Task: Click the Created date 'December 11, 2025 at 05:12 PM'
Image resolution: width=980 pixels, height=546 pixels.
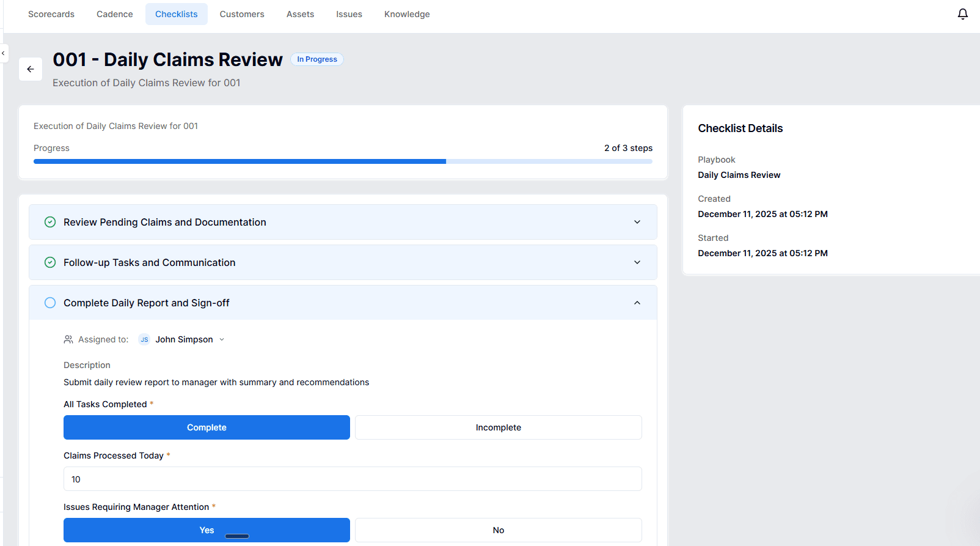Action: coord(762,214)
